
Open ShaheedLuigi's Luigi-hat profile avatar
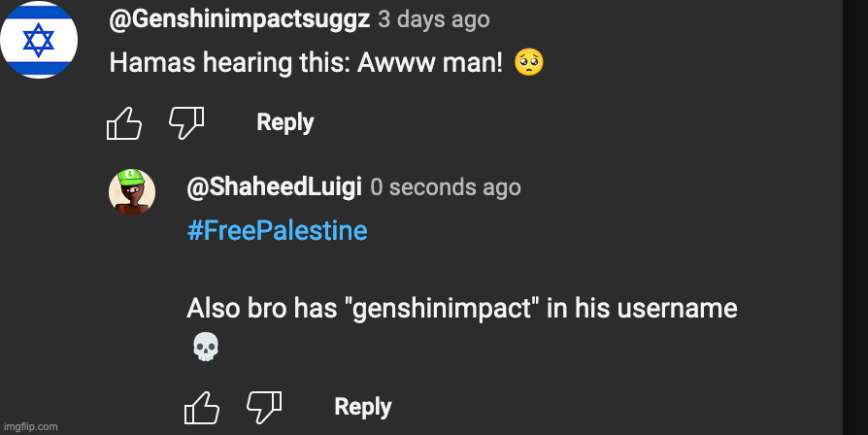point(132,191)
